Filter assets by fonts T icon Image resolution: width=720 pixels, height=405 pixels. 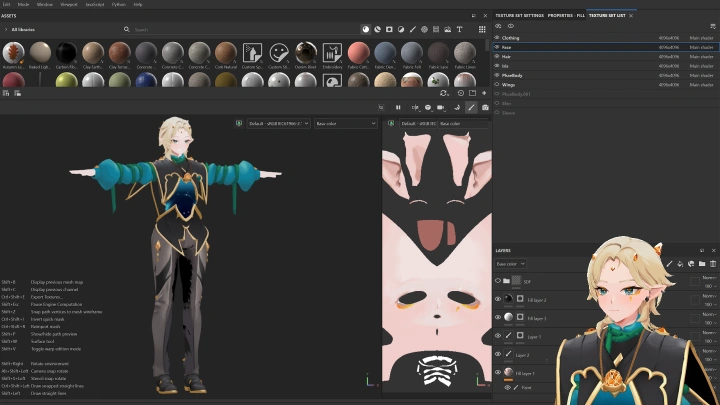tap(459, 29)
